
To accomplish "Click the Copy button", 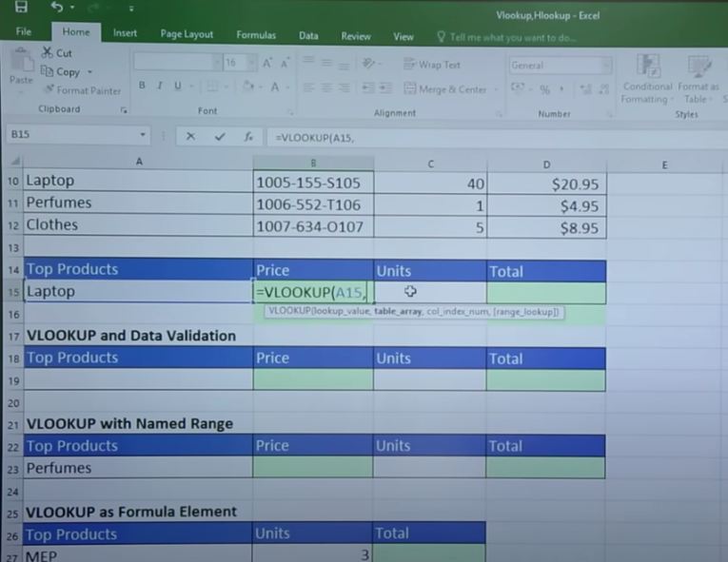I will (x=61, y=71).
